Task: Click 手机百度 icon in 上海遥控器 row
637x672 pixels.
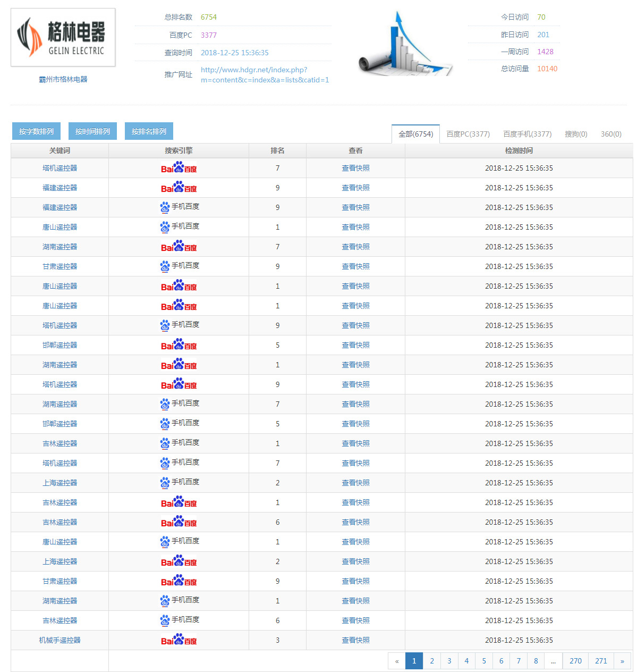Action: point(179,482)
